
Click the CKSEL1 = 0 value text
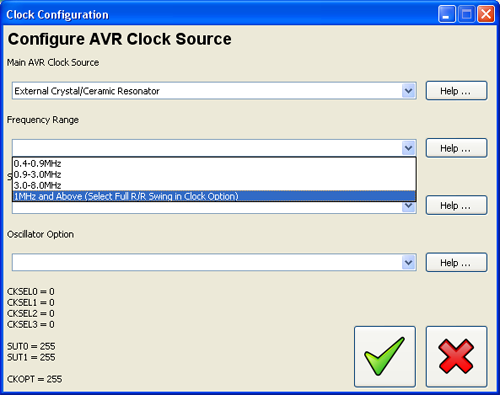(x=31, y=303)
